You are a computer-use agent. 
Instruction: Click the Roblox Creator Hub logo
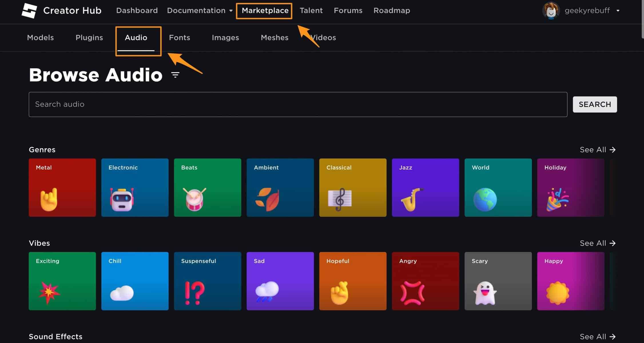tap(29, 11)
